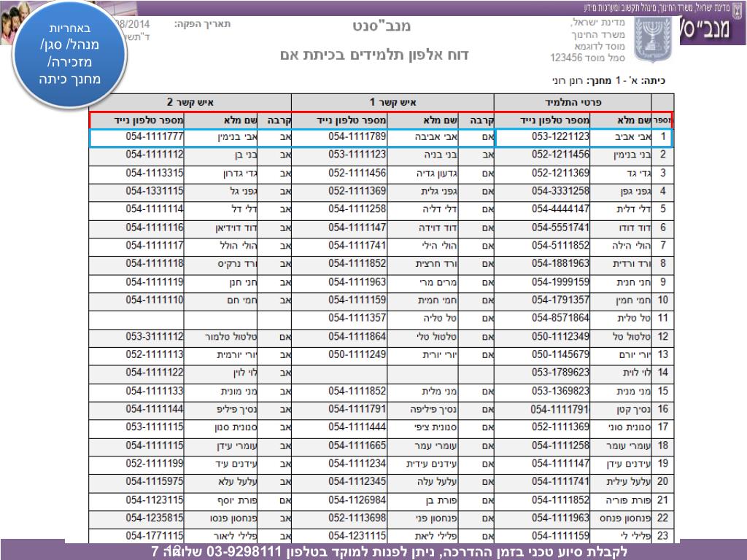Select contact name עידנים עידית

click(x=432, y=464)
